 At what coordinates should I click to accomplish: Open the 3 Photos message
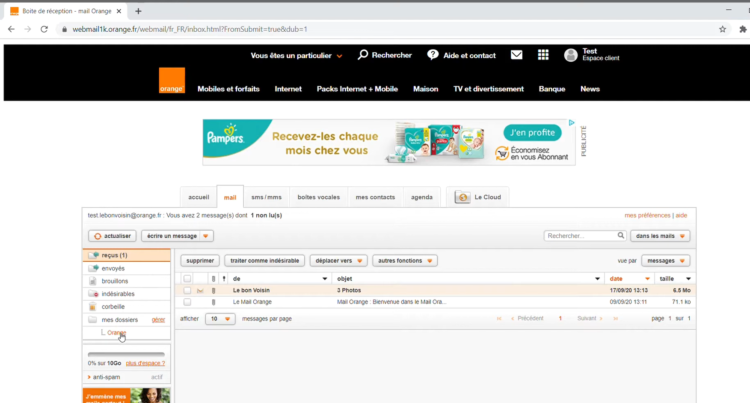349,290
